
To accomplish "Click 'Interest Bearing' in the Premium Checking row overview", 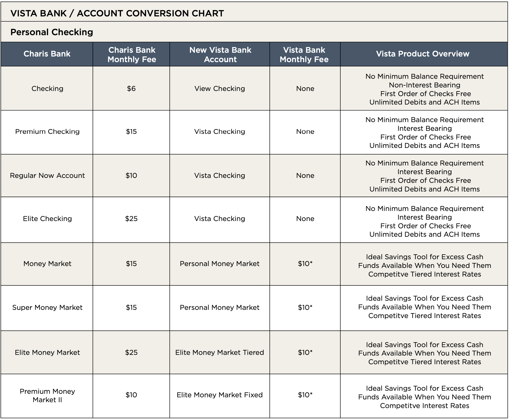I will pos(425,128).
